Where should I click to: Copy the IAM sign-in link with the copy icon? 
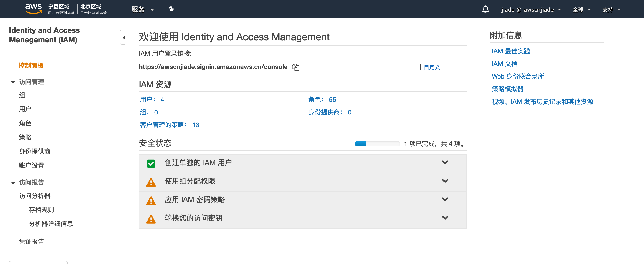296,67
